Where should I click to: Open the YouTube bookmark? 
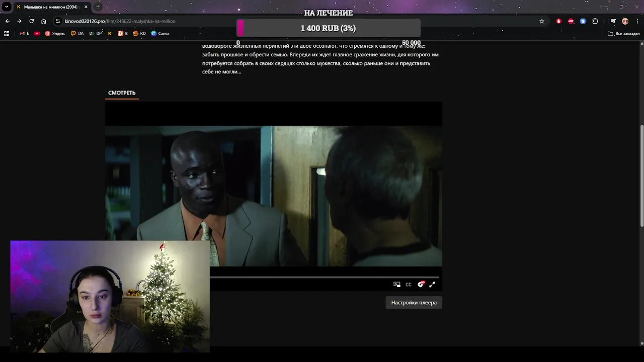[37, 34]
